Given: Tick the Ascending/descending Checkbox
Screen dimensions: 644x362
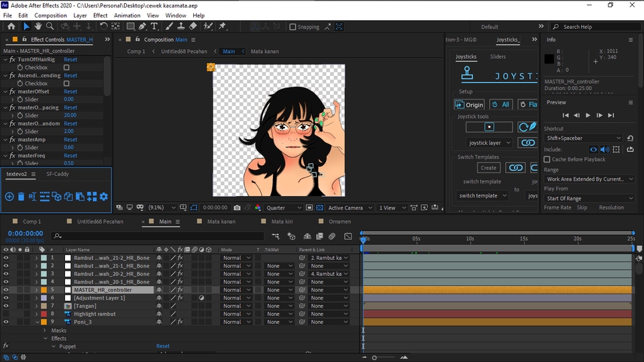Looking at the screenshot, I should [x=66, y=83].
